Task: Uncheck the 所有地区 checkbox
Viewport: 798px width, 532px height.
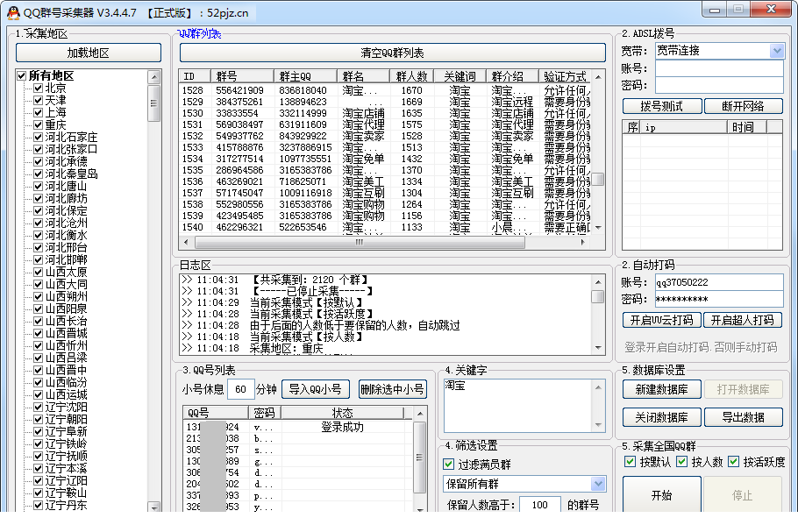Action: tap(21, 75)
